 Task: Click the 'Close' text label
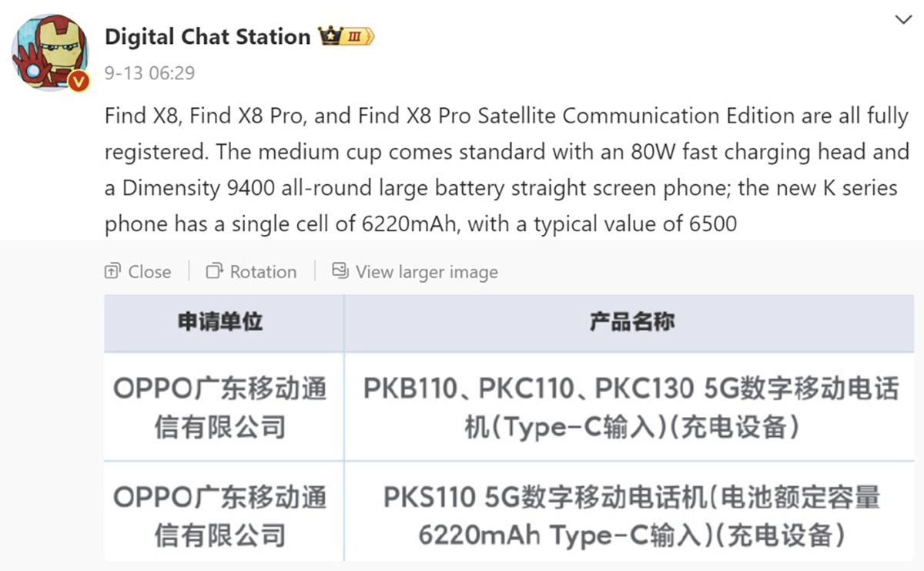point(149,272)
